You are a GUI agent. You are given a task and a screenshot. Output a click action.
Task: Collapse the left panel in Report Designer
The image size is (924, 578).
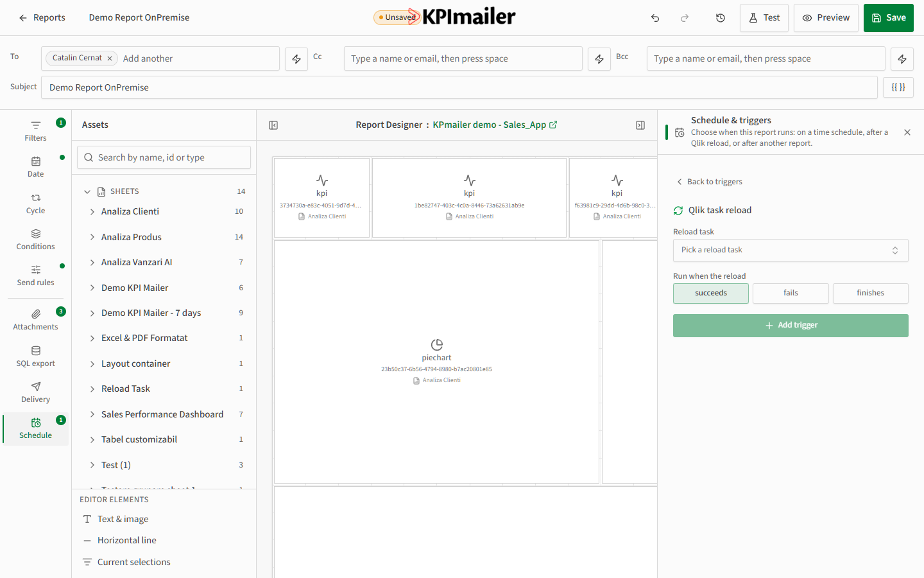coord(273,125)
